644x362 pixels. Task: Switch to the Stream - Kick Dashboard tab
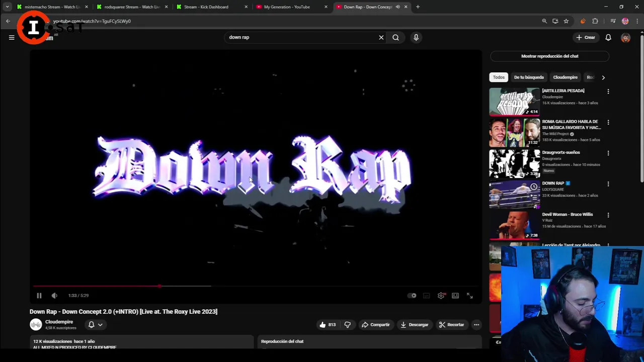[211, 7]
